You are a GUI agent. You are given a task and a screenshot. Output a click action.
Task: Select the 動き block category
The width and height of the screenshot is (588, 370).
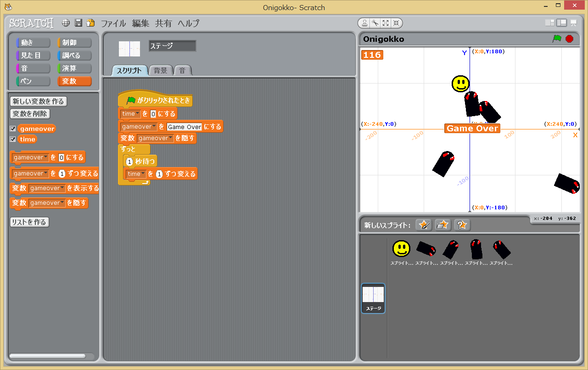click(33, 43)
